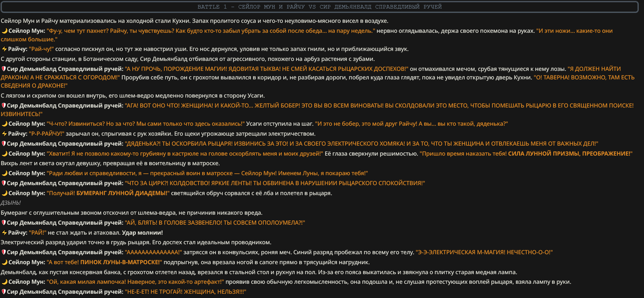Select the quote "О! ТАВЕРНА!"

(317, 82)
